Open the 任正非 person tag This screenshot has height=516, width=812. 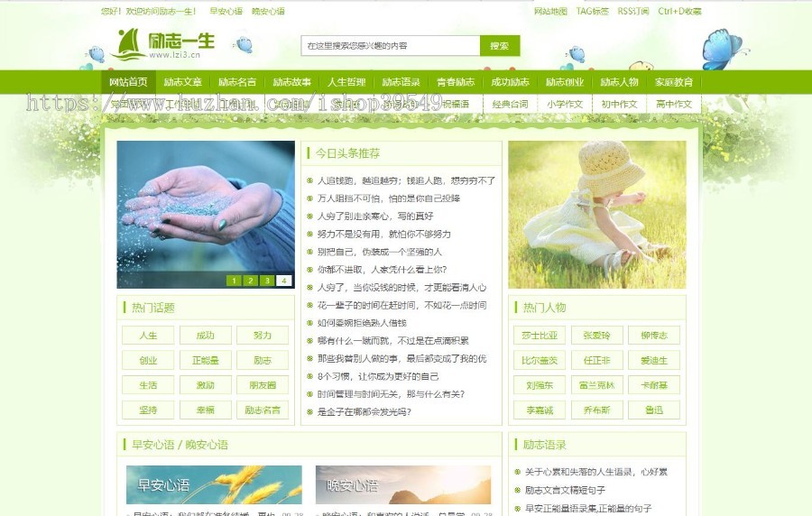click(x=597, y=360)
